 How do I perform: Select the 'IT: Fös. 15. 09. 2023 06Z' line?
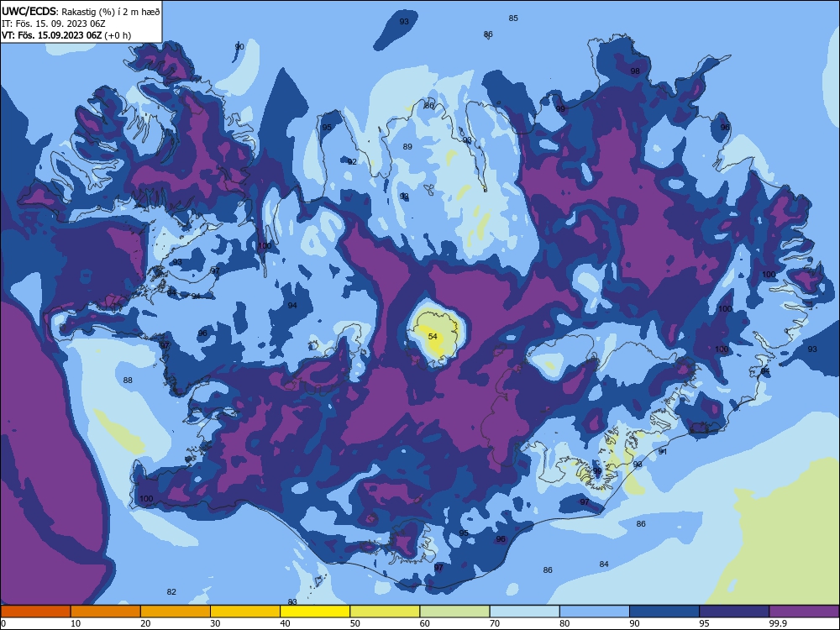[54, 24]
